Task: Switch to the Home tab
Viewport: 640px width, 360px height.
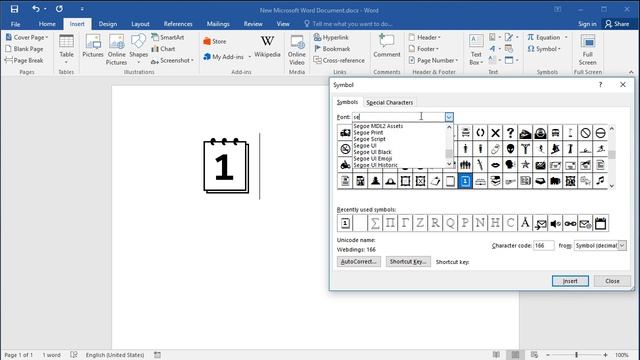Action: pos(47,24)
